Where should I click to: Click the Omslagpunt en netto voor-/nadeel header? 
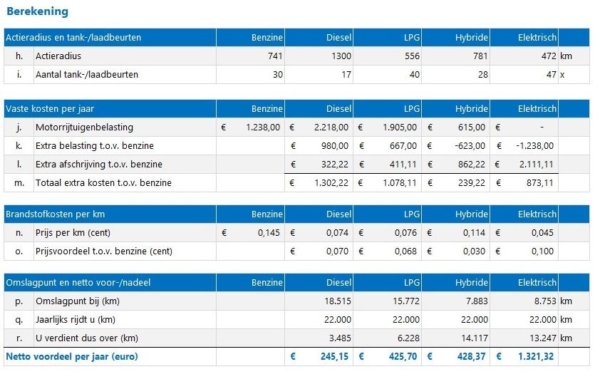(x=78, y=283)
